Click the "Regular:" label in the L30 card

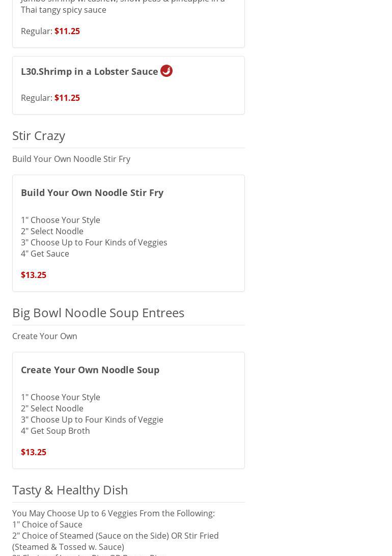click(x=36, y=98)
